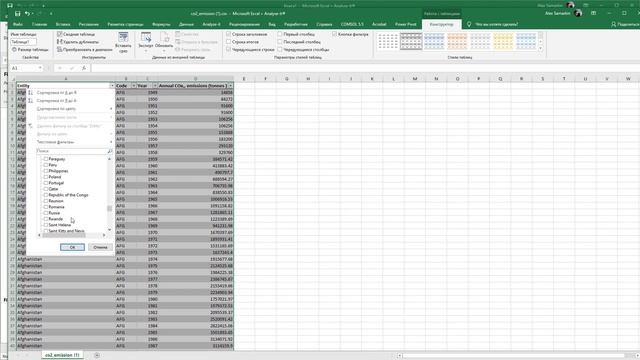Open the Customize Quick Access Toolbar dropdown
The width and height of the screenshot is (640, 360).
coord(51,13)
